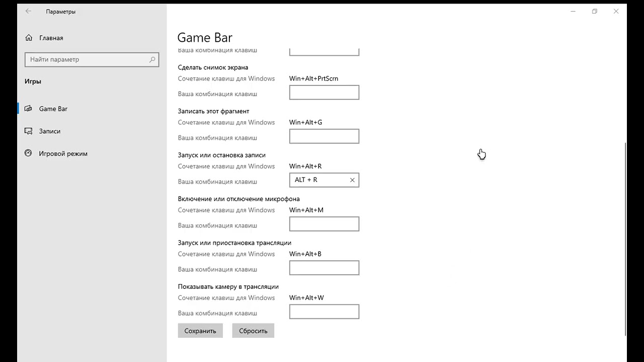Click the Win+Alt+PrtScrn shortcut text
644x362 pixels.
pyautogui.click(x=313, y=78)
